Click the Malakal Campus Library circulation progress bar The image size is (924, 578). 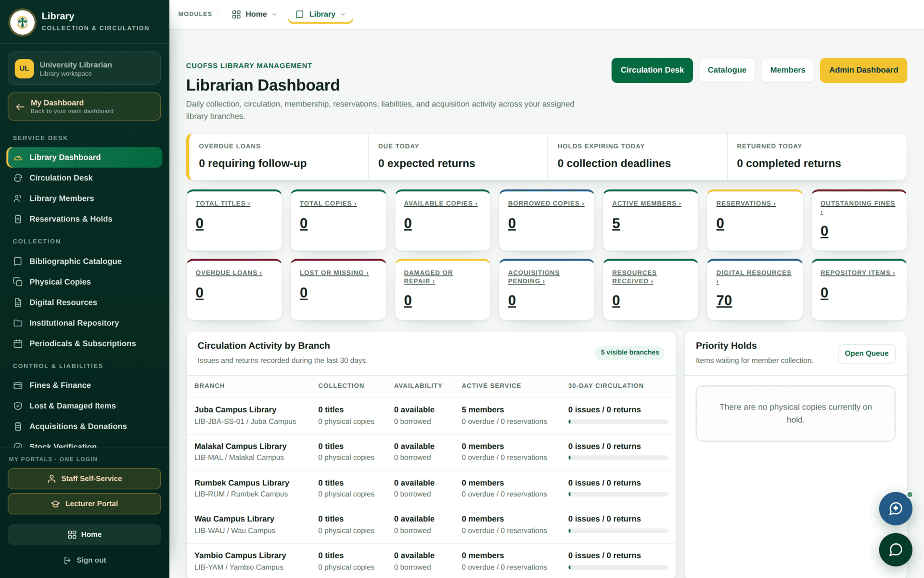point(618,458)
